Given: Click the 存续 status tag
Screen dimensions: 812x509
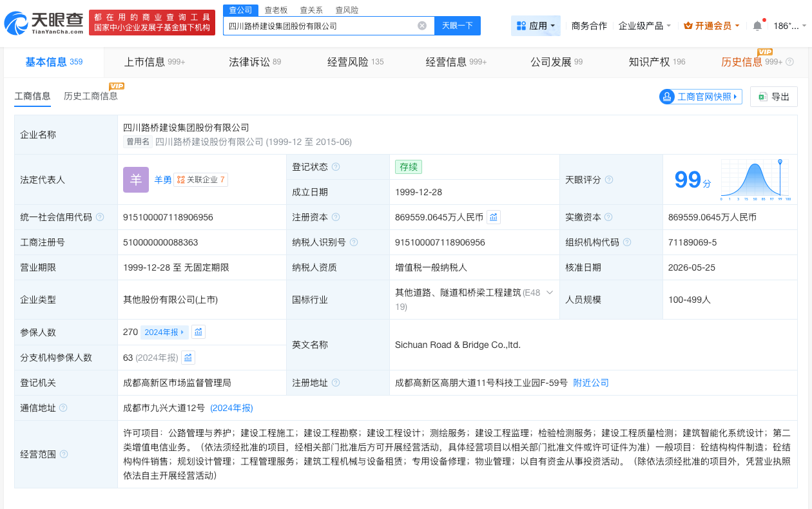Looking at the screenshot, I should (x=409, y=167).
